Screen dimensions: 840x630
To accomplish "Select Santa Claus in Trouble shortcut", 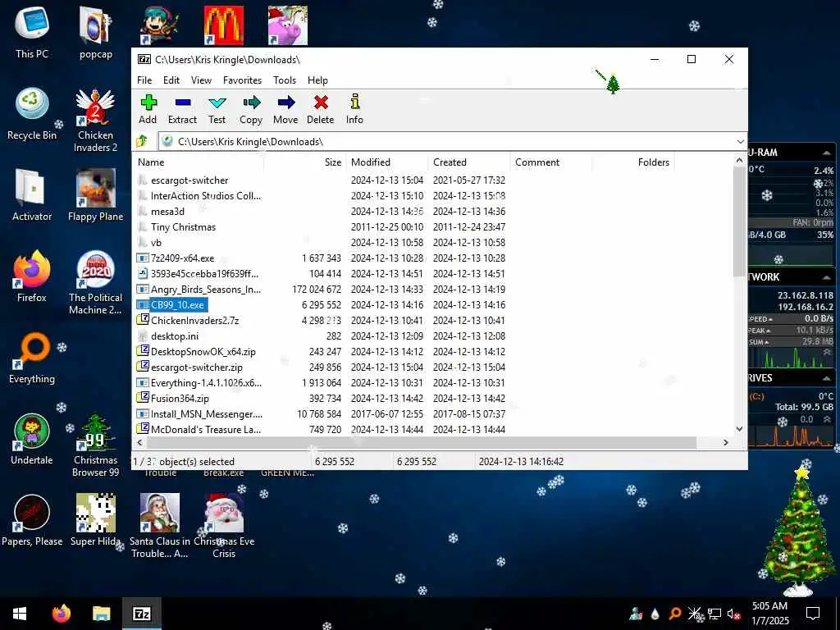I will [x=160, y=526].
